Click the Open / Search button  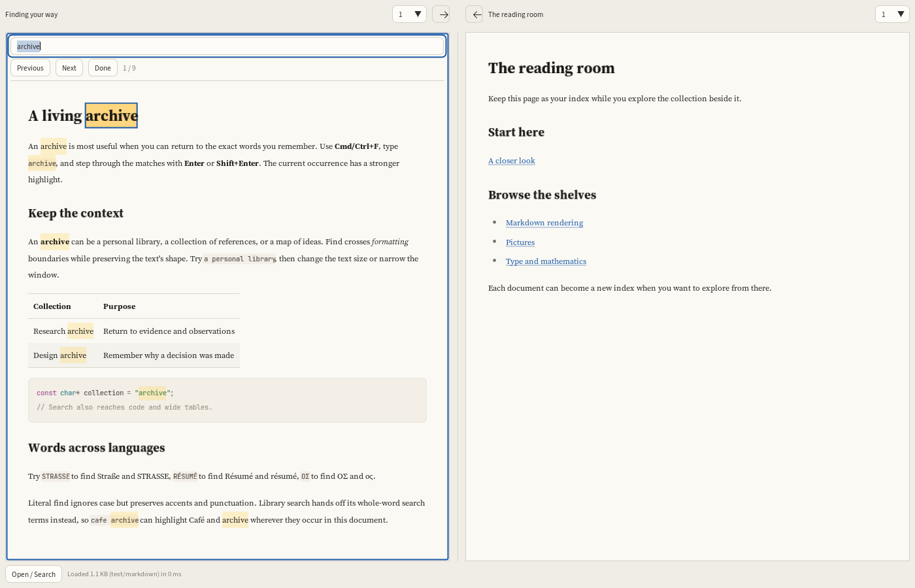[33, 574]
